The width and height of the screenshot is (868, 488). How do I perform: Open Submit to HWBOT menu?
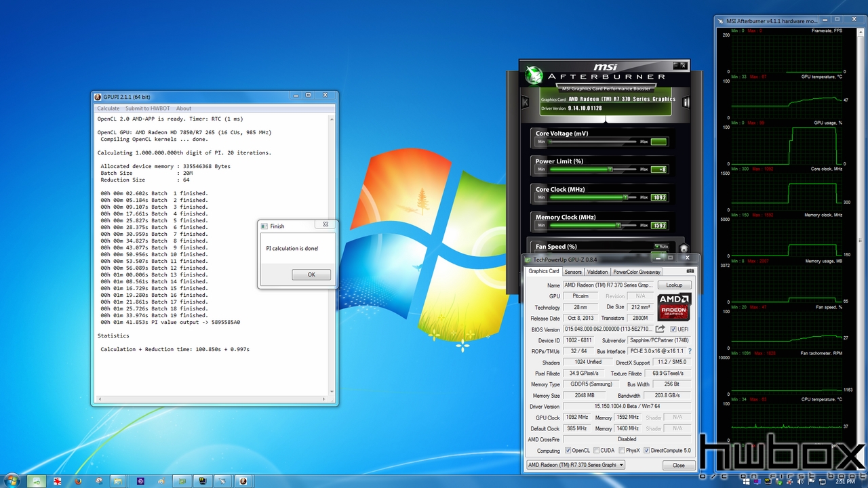(x=147, y=108)
